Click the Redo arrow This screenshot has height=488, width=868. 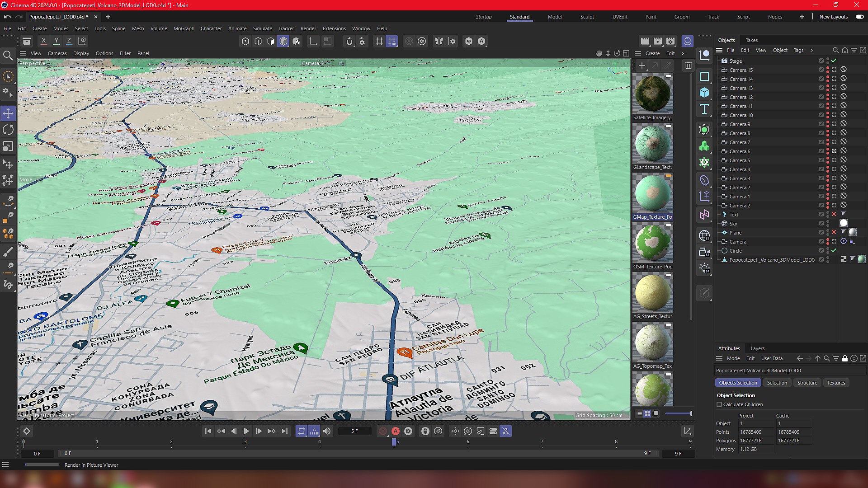click(x=19, y=17)
